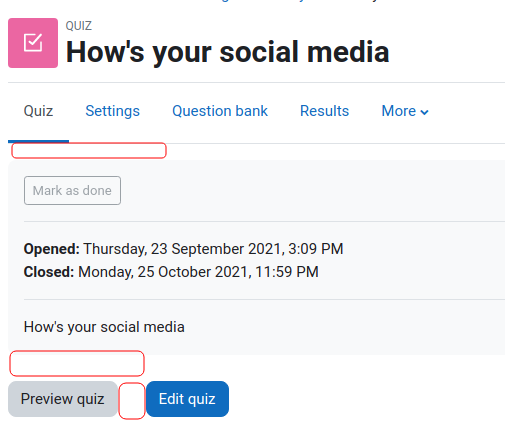Click the Opened Thursday, 23 September 2021 line
505x427 pixels.
[183, 249]
